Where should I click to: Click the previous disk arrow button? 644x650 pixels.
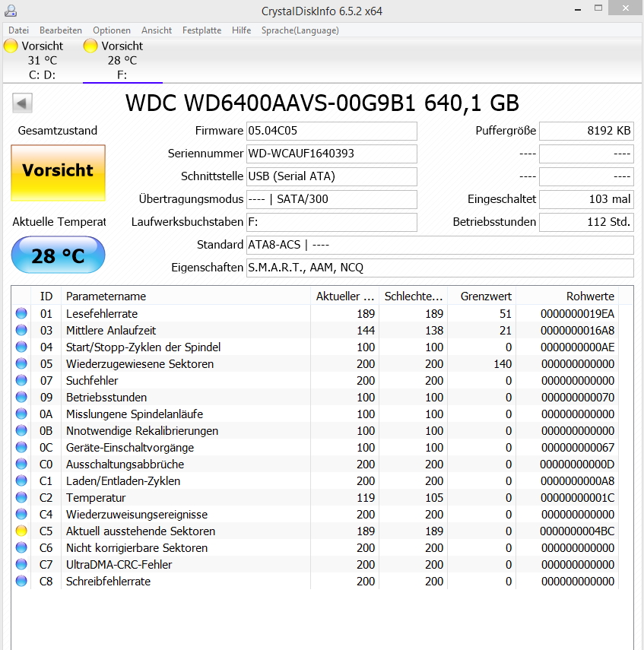point(22,103)
